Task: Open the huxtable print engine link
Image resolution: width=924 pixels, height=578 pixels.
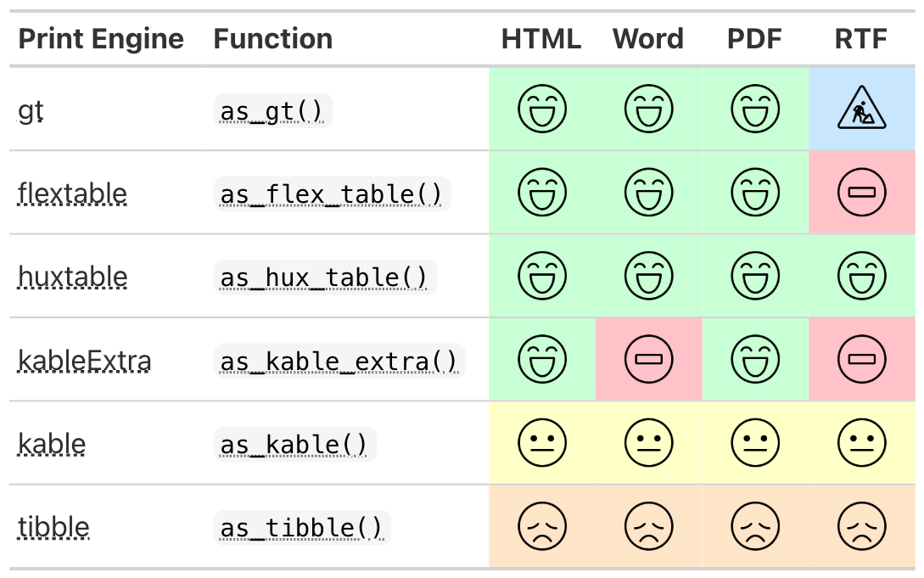Action: pyautogui.click(x=73, y=278)
